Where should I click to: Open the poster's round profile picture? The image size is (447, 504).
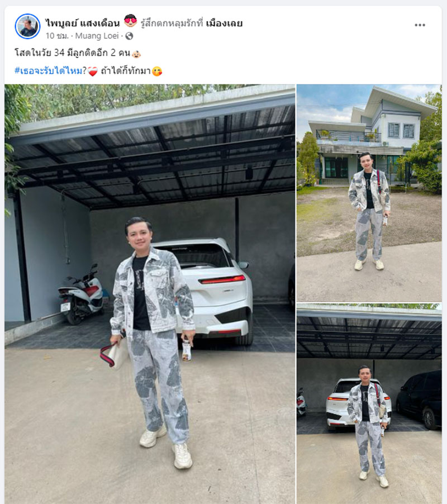27,26
